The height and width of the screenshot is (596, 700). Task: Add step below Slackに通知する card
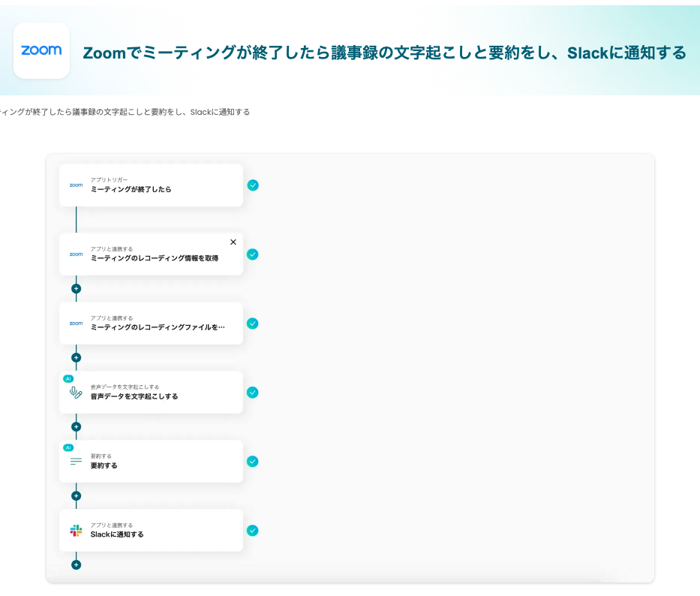[x=77, y=565]
